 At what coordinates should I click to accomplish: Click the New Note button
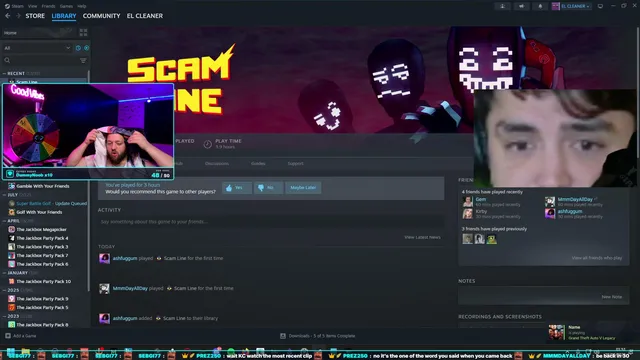pyautogui.click(x=611, y=297)
